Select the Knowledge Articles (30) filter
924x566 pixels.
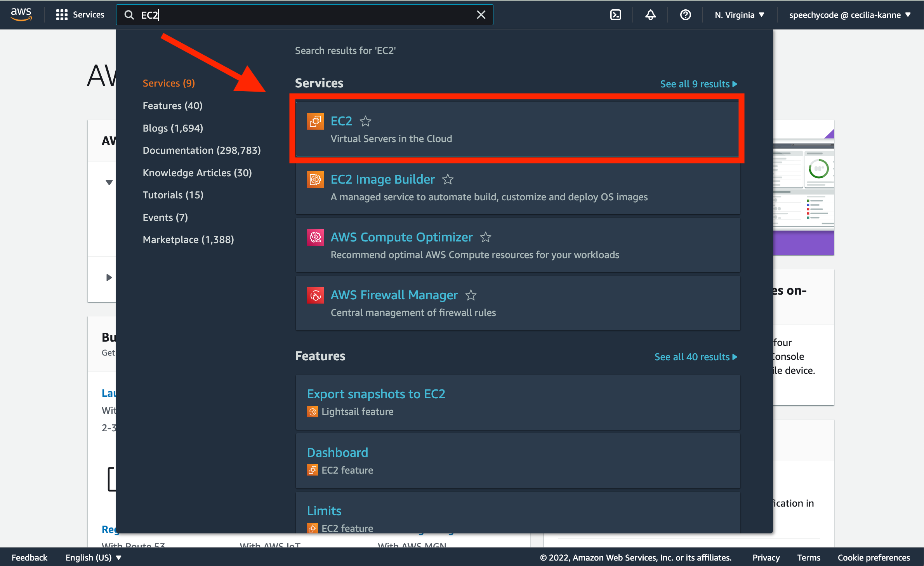click(197, 173)
